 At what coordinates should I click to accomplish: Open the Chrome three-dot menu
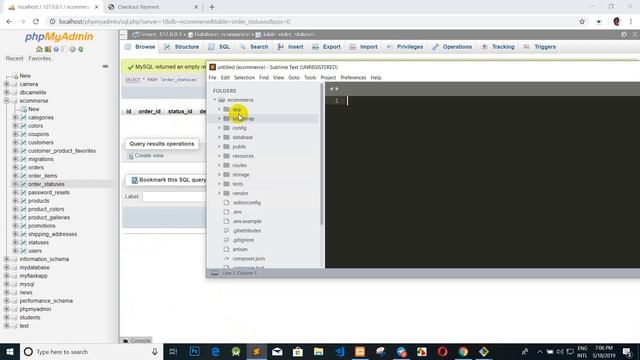point(631,22)
